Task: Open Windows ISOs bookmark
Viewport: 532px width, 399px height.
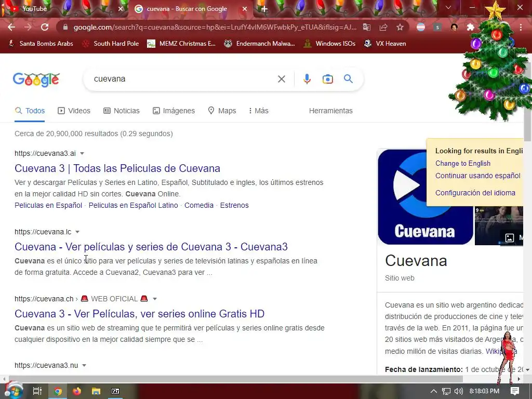Action: click(x=329, y=44)
